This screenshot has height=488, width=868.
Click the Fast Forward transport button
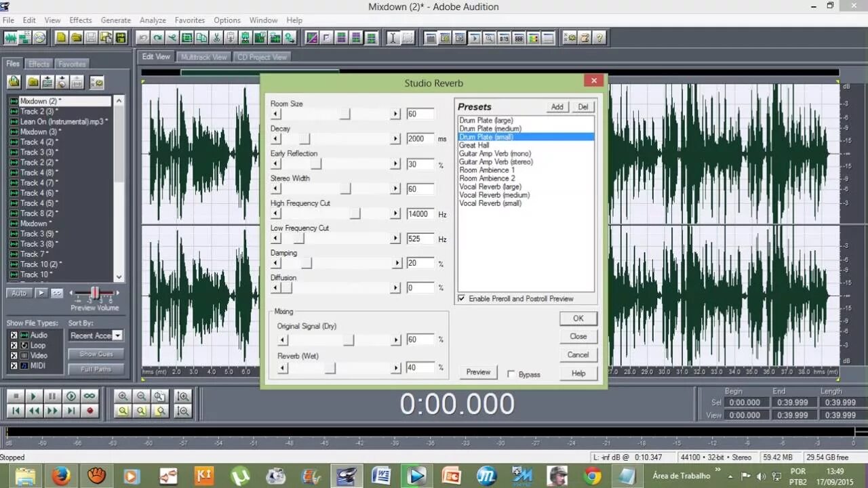point(52,411)
